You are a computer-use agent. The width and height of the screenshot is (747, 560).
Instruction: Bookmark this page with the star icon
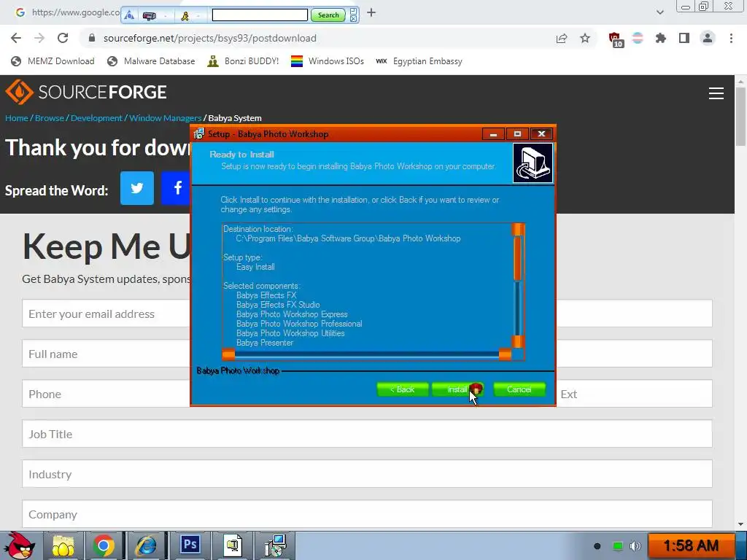pyautogui.click(x=585, y=38)
